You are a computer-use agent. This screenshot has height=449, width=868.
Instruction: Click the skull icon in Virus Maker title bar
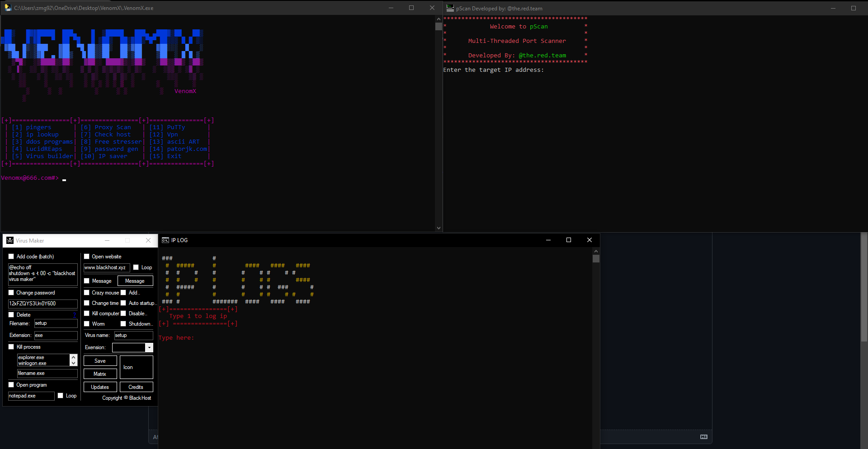tap(10, 240)
